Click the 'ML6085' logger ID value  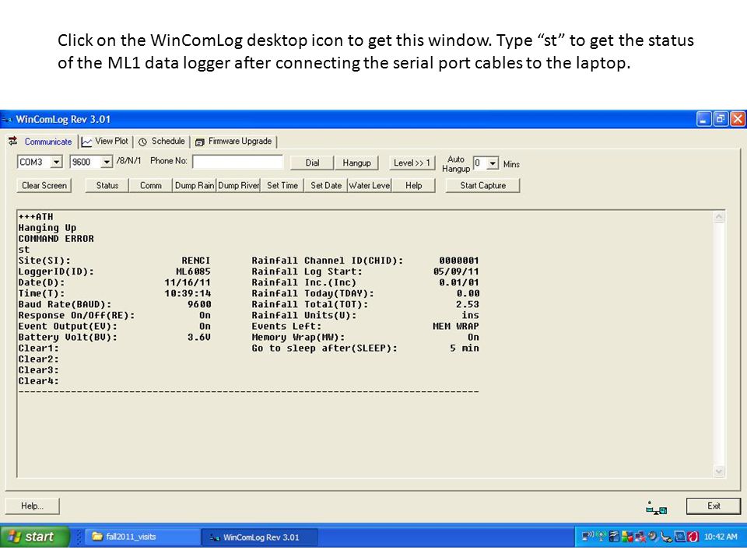(x=193, y=271)
